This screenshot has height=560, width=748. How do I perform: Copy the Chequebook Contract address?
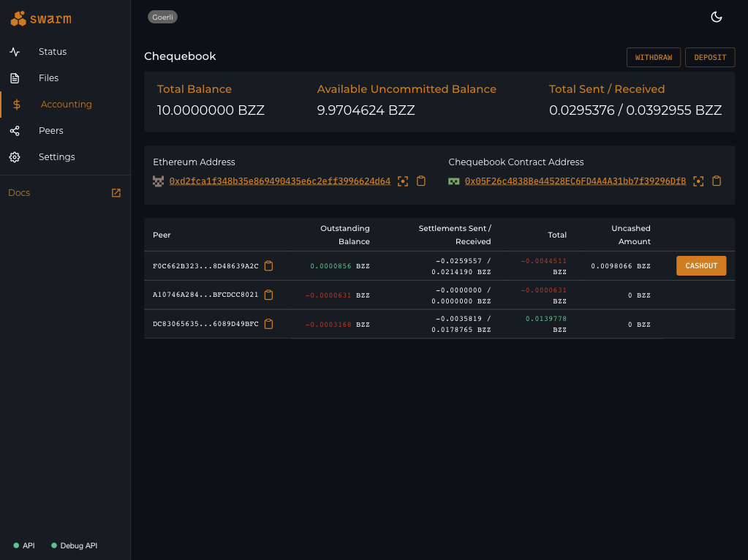pyautogui.click(x=717, y=181)
